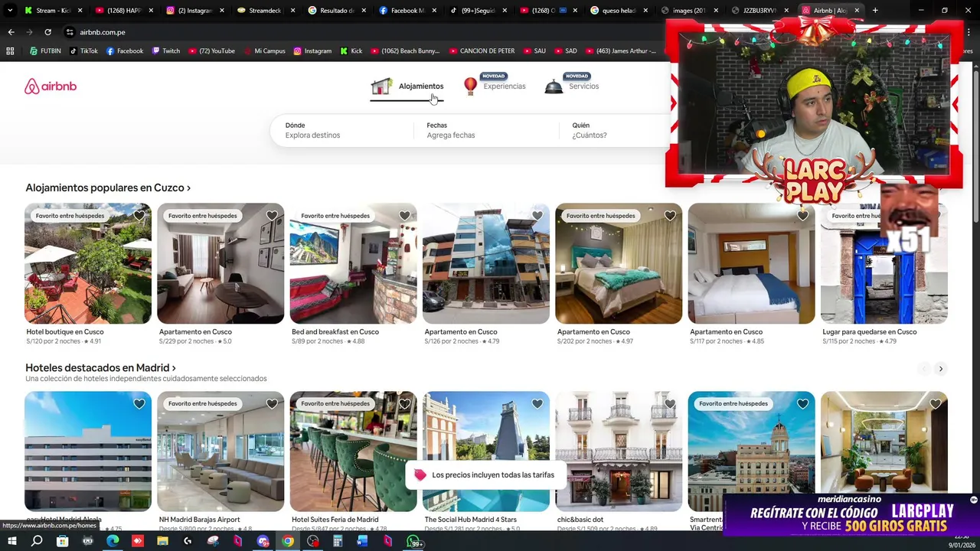Close the Airbnb browser tab
The width and height of the screenshot is (980, 551).
tap(857, 11)
